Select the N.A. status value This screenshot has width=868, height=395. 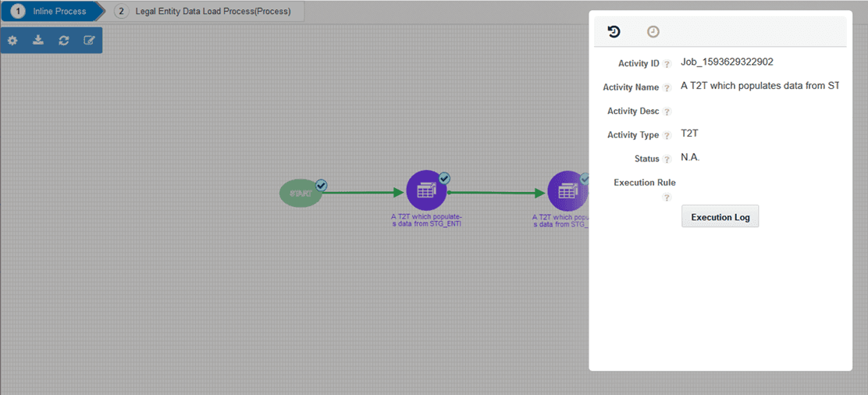coord(690,158)
